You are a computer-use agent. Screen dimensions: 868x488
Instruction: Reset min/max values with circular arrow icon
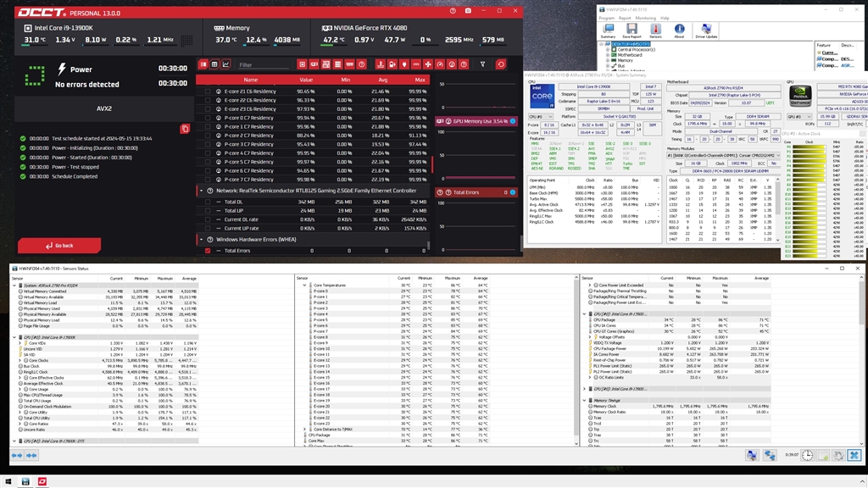coord(501,64)
